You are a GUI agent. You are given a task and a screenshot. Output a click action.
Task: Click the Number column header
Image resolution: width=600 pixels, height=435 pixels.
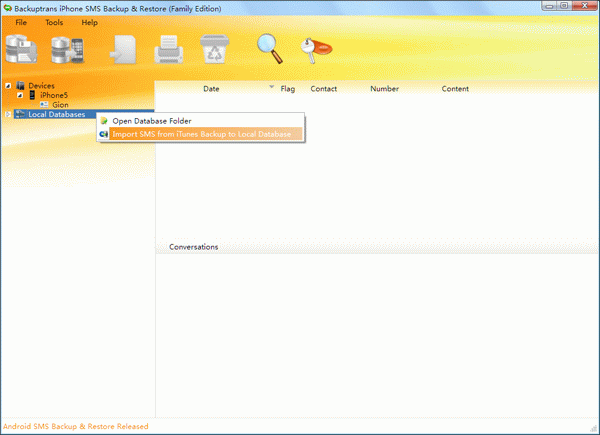[x=385, y=89]
